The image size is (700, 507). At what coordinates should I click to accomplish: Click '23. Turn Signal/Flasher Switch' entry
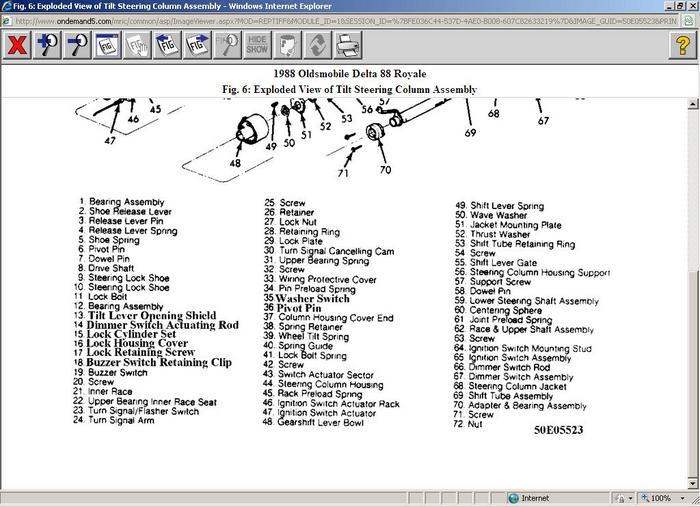(136, 411)
